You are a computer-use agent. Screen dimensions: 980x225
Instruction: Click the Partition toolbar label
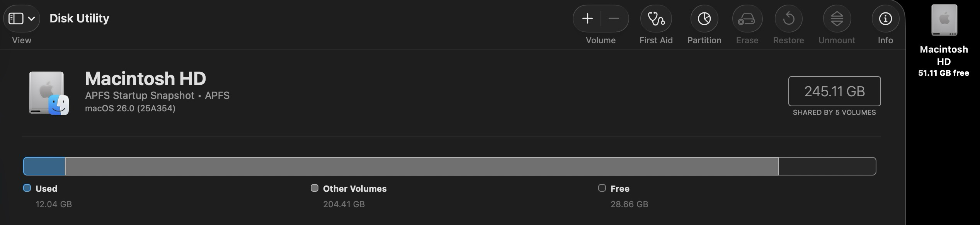pyautogui.click(x=704, y=40)
